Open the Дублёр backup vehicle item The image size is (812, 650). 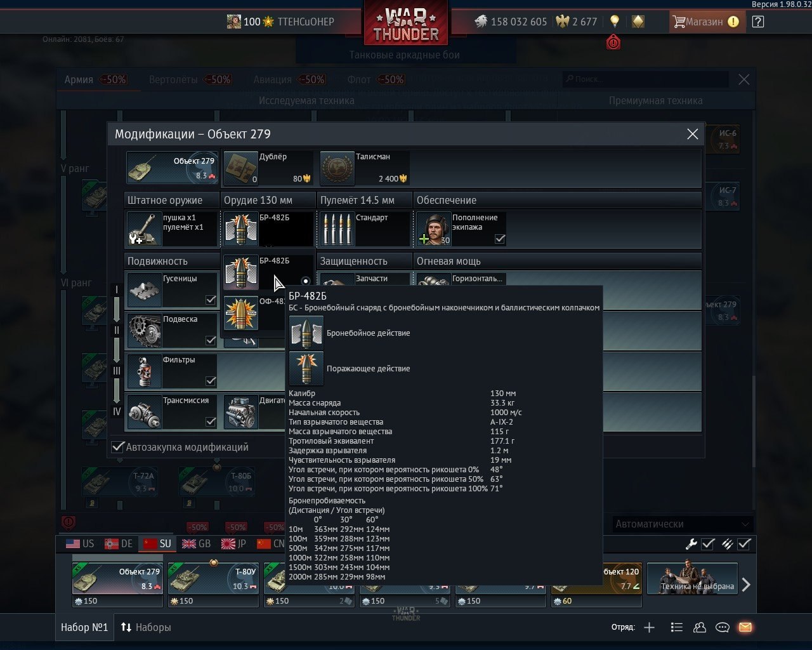click(267, 168)
